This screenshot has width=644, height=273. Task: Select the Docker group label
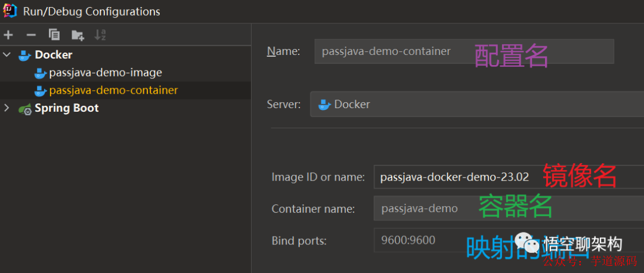(x=54, y=55)
